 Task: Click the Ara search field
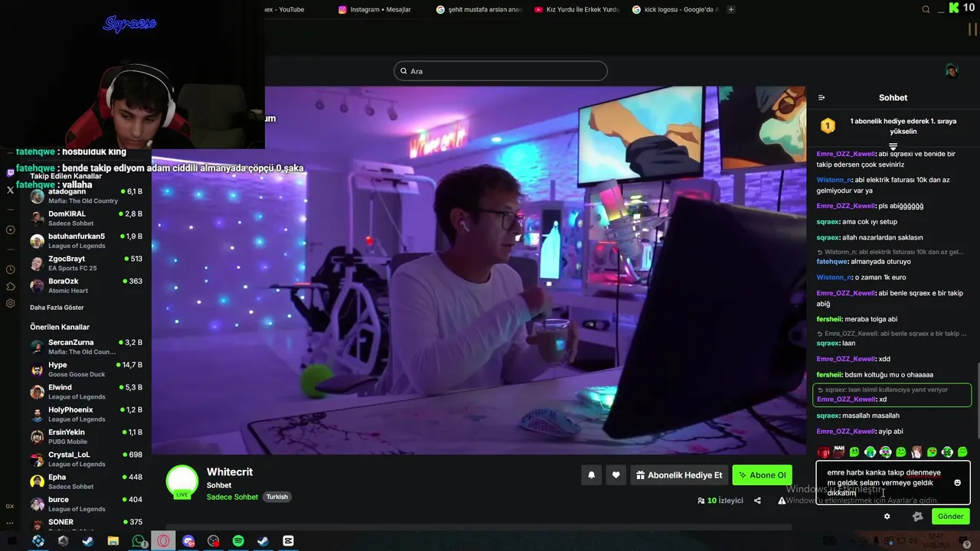click(501, 71)
